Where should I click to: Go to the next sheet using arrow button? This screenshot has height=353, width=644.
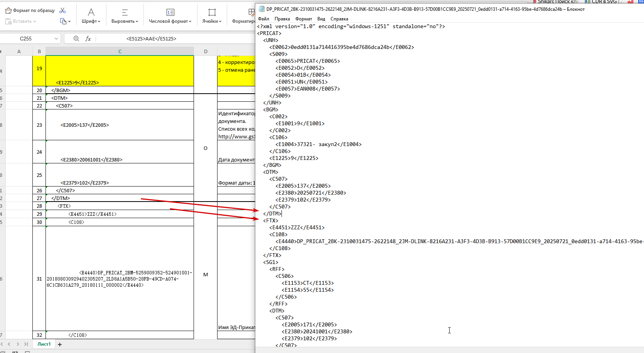coord(18,344)
